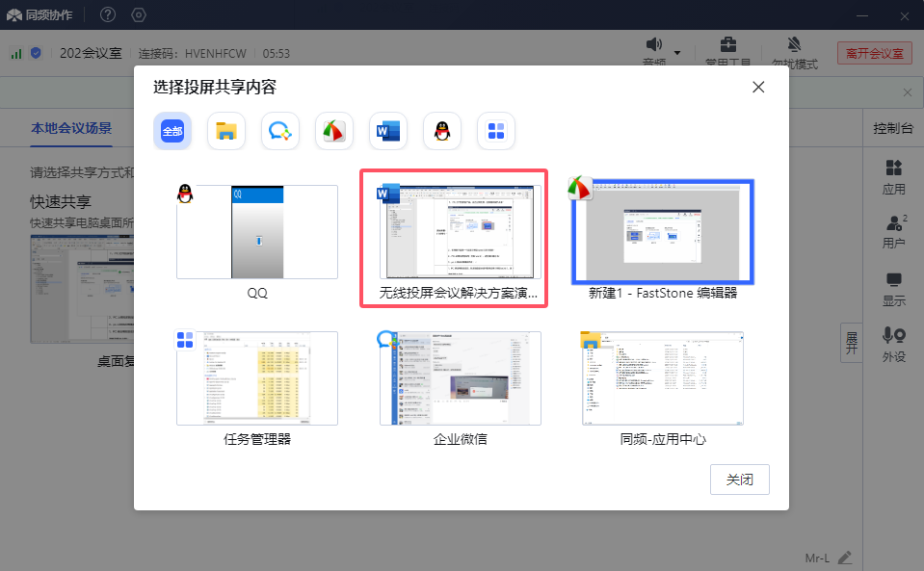Open settings gear in title bar

pos(139,14)
